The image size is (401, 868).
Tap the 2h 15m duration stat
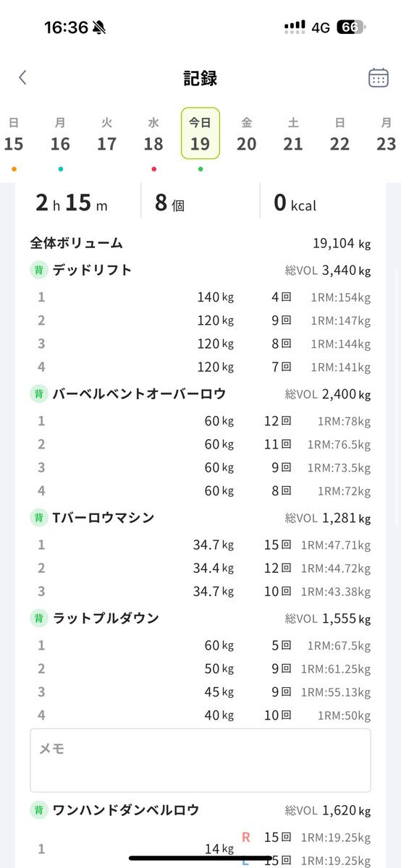[72, 203]
